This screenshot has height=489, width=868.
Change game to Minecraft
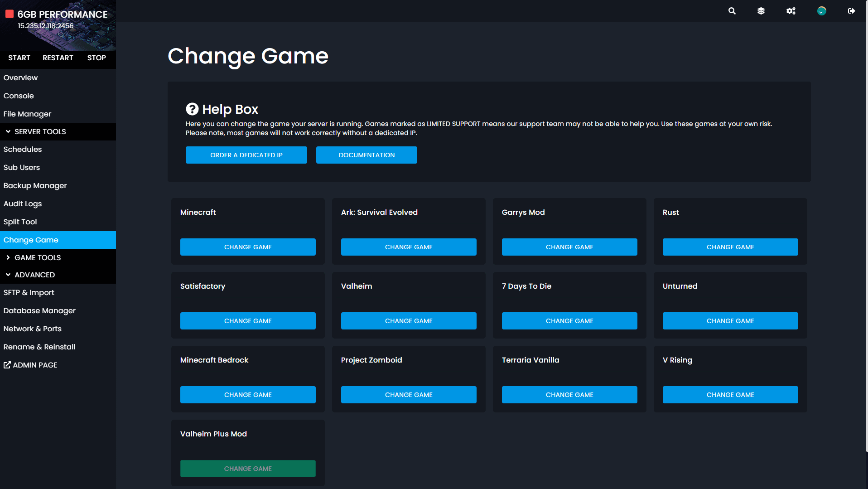point(248,247)
